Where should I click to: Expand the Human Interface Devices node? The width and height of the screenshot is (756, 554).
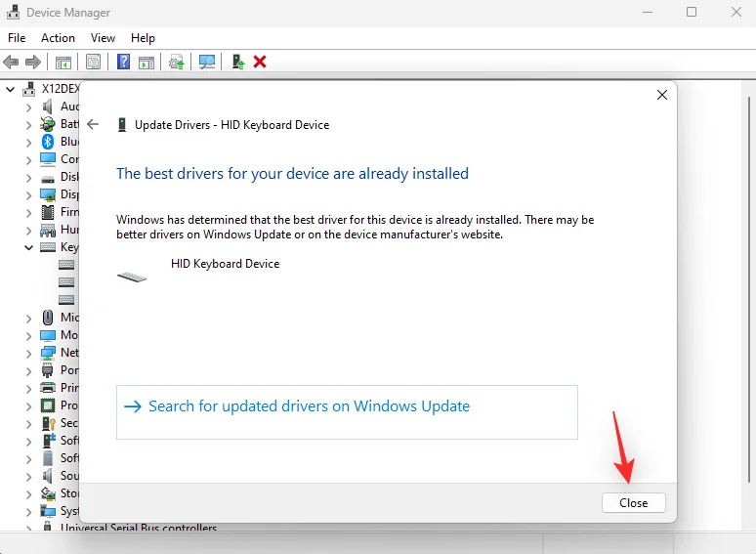tap(28, 231)
